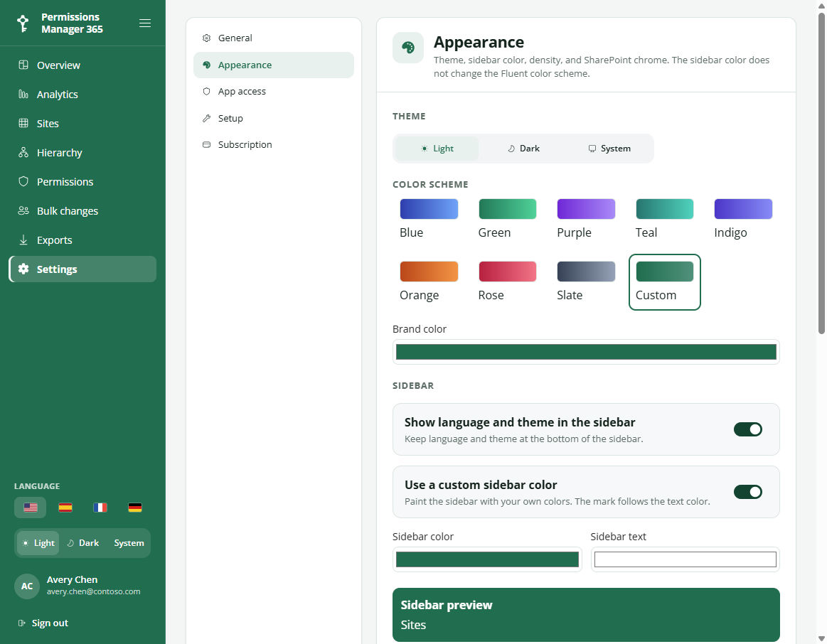Toggle Show language and theme in sidebar
This screenshot has height=644, width=827.
coord(748,429)
